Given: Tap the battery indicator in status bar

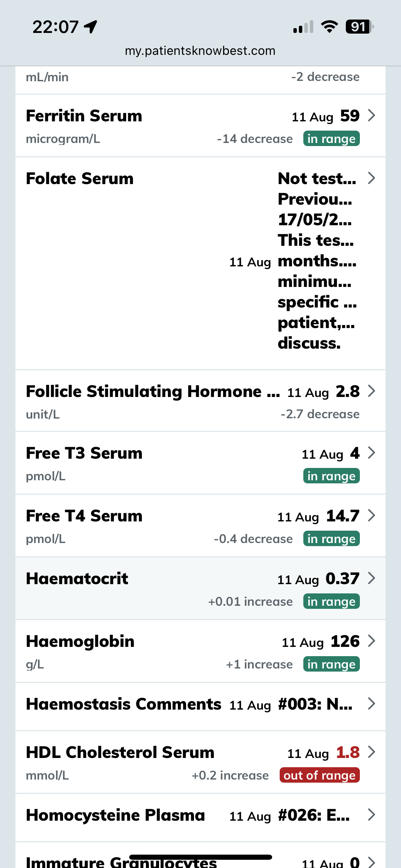Looking at the screenshot, I should tap(359, 27).
